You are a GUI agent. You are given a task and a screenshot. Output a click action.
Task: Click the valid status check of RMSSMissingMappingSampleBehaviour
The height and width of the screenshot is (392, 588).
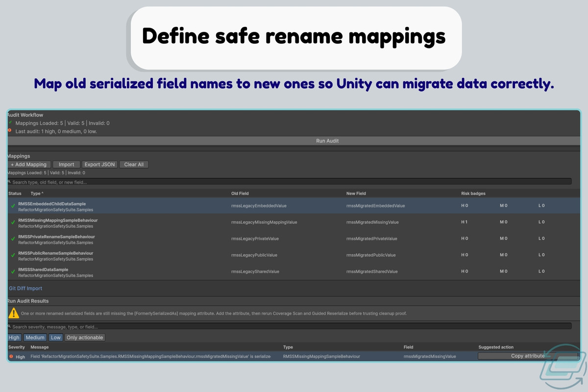13,223
